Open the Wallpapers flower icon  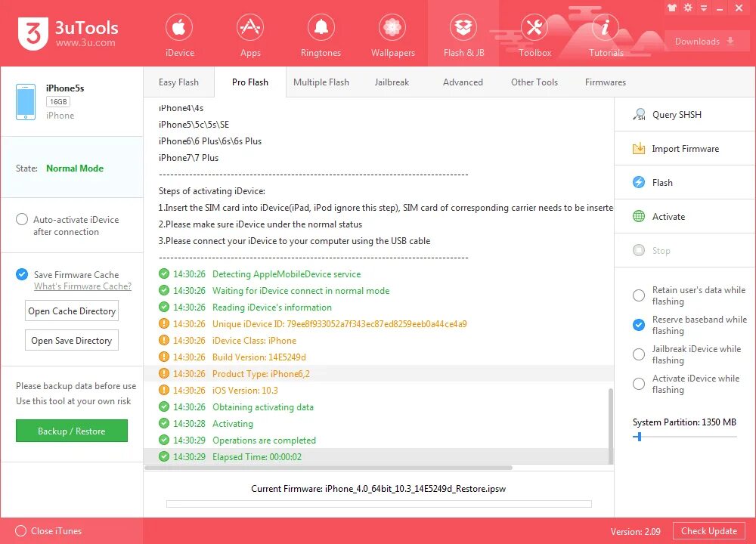coord(392,27)
